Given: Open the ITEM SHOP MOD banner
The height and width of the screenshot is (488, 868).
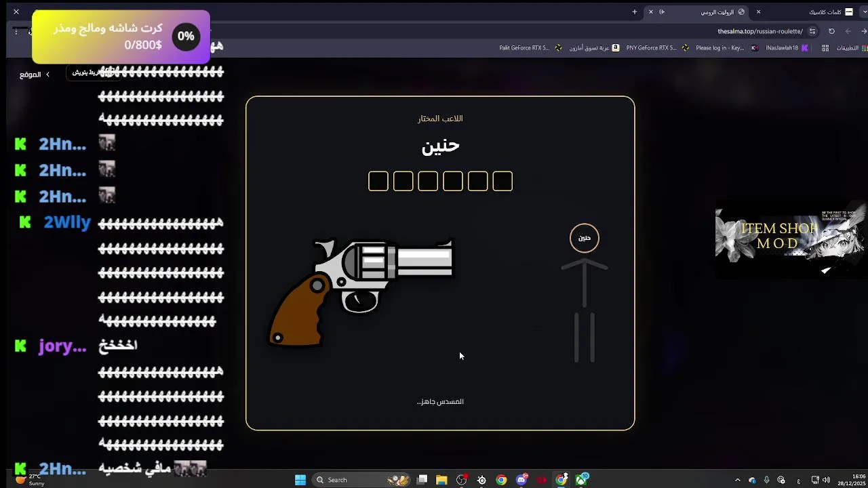Looking at the screenshot, I should [x=791, y=239].
